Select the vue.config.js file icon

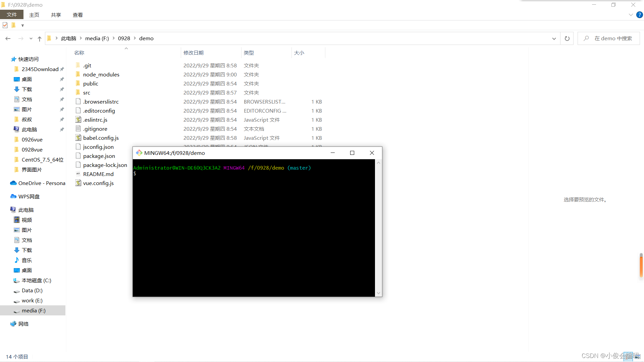(x=78, y=183)
